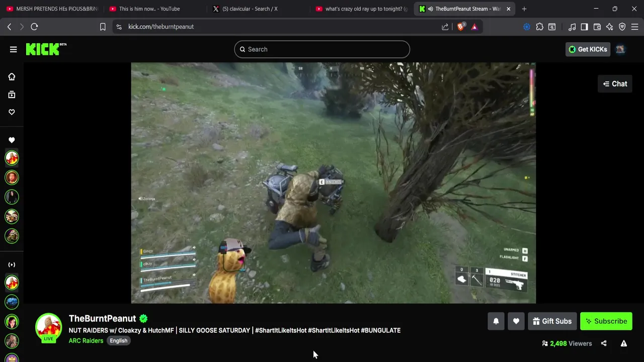644x362 pixels.
Task: Open the Browse icon in the Kick sidebar
Action: tap(12, 95)
